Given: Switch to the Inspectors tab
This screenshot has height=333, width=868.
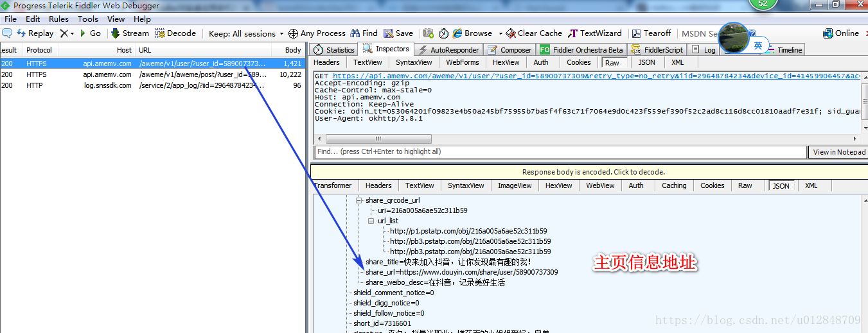Looking at the screenshot, I should (385, 49).
